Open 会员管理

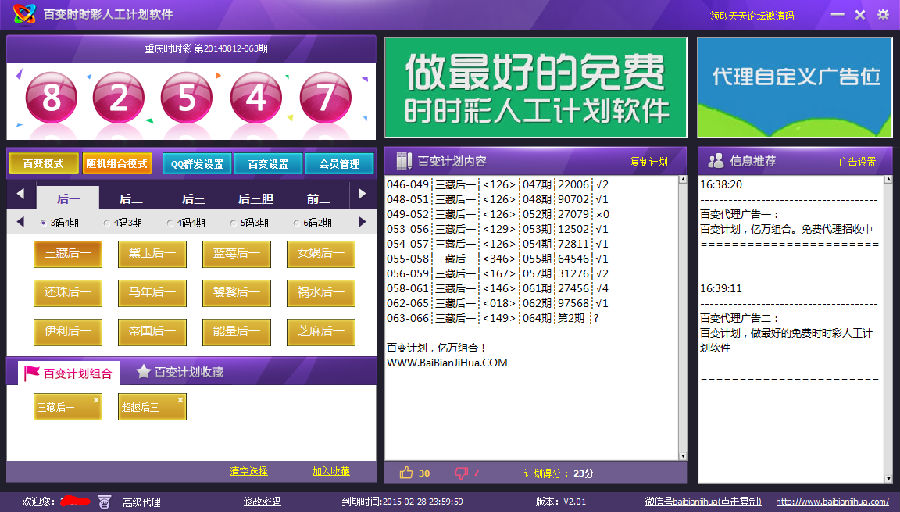coord(339,164)
